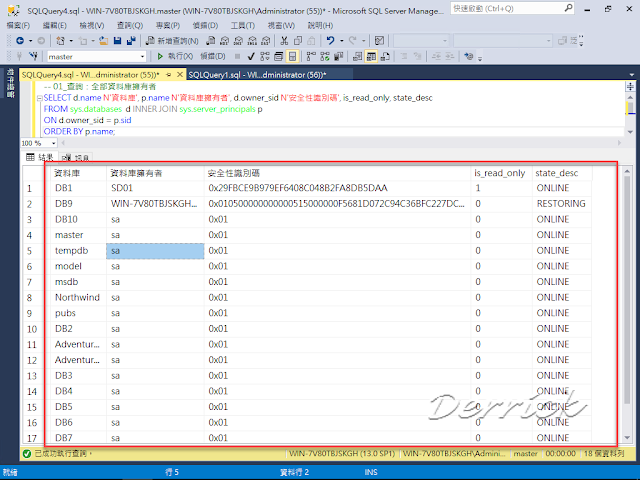Open a new XMLA query
The image size is (640, 480).
[252, 40]
